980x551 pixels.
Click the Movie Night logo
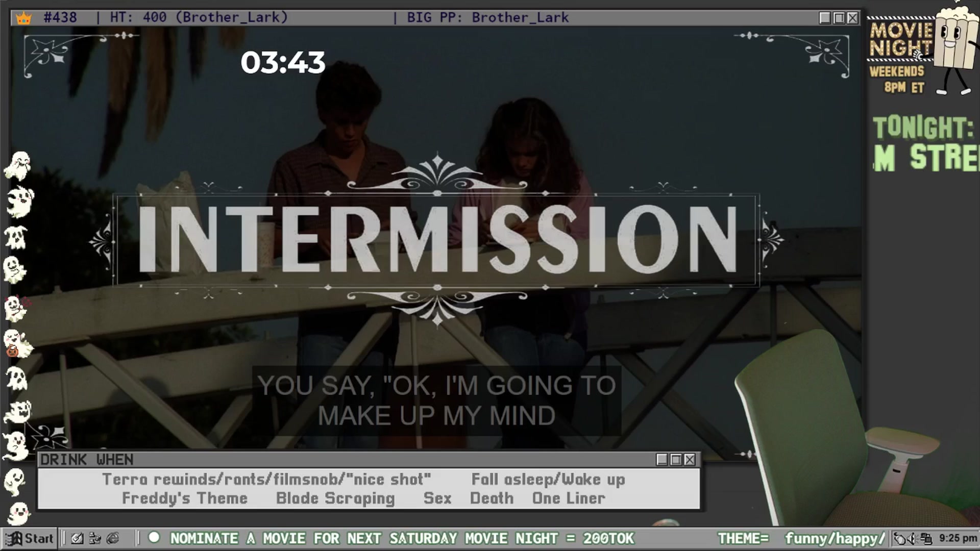click(901, 39)
